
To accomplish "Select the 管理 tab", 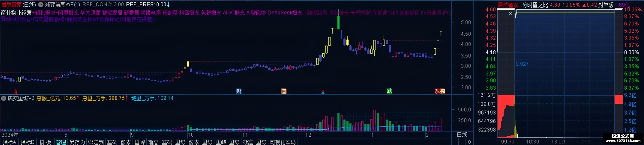I will 61,142.
